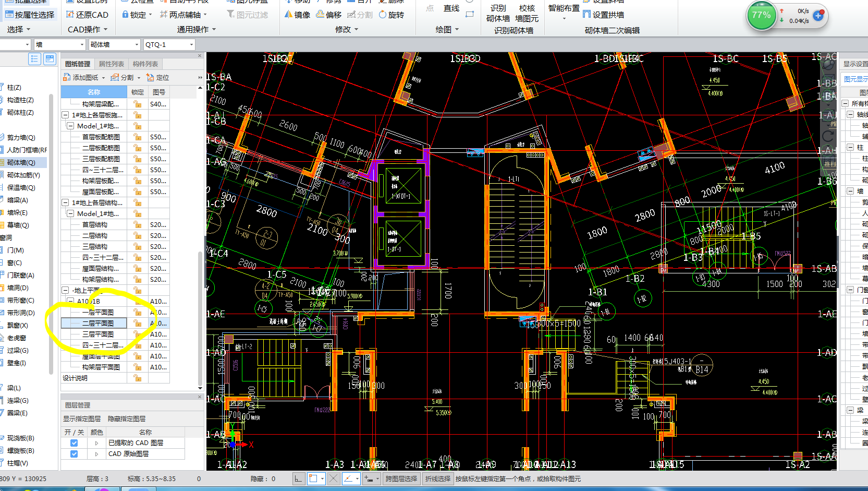The height and width of the screenshot is (491, 868).
Task: Activate the 偏移 offset tool
Action: [x=328, y=15]
